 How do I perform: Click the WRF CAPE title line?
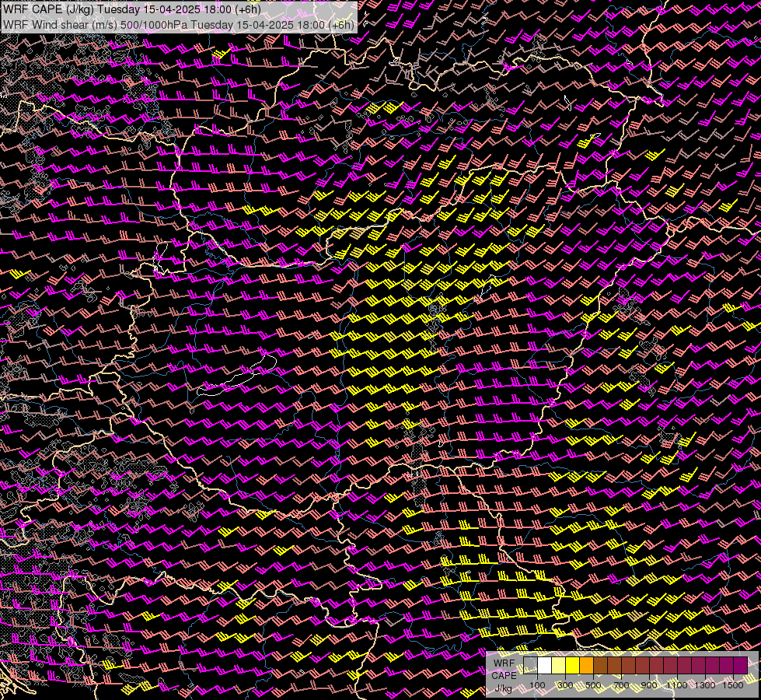point(132,9)
